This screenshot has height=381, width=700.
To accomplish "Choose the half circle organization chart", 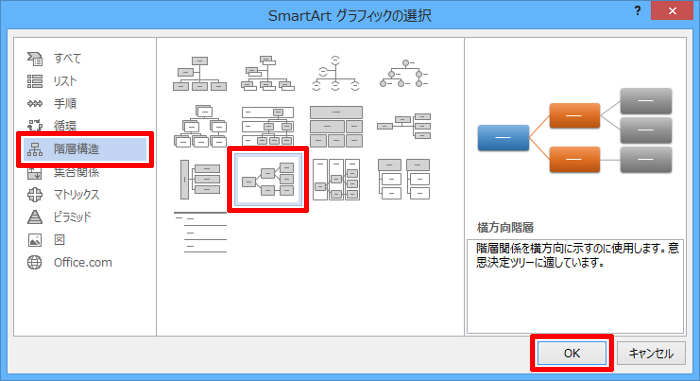I will coord(336,73).
